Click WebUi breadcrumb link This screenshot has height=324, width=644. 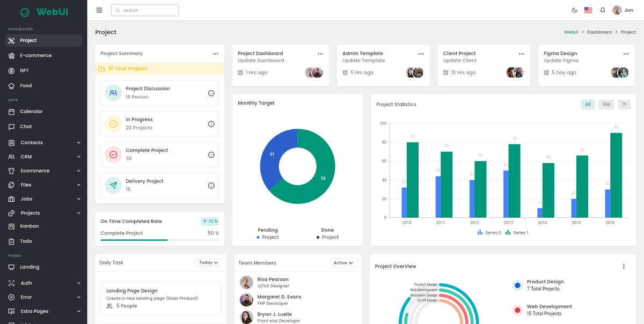pos(571,32)
